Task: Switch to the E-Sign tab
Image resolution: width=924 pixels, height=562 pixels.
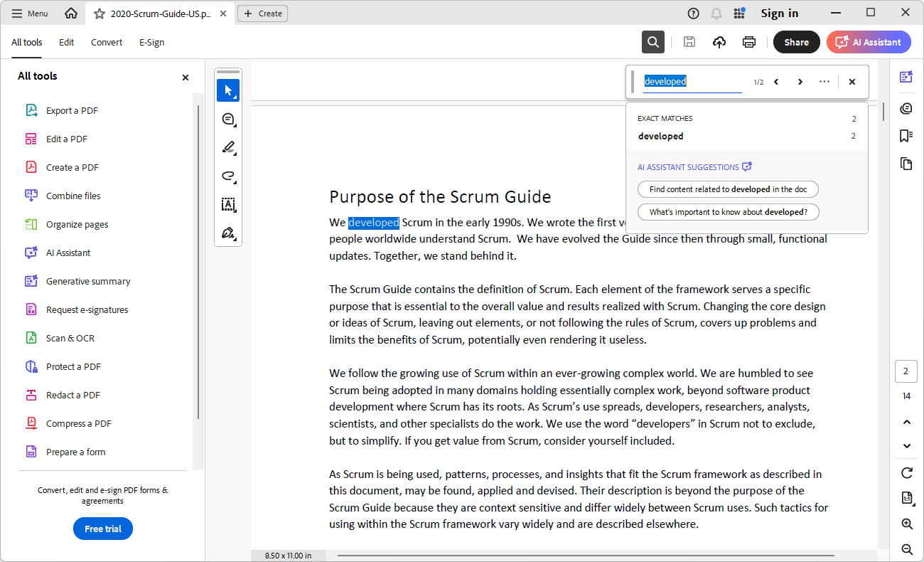Action: click(151, 42)
